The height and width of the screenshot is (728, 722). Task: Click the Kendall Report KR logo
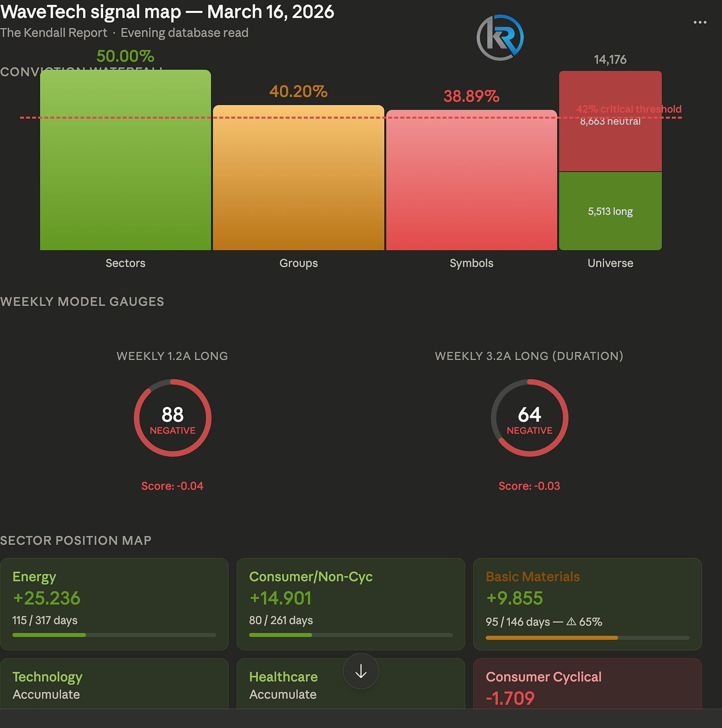tap(500, 38)
